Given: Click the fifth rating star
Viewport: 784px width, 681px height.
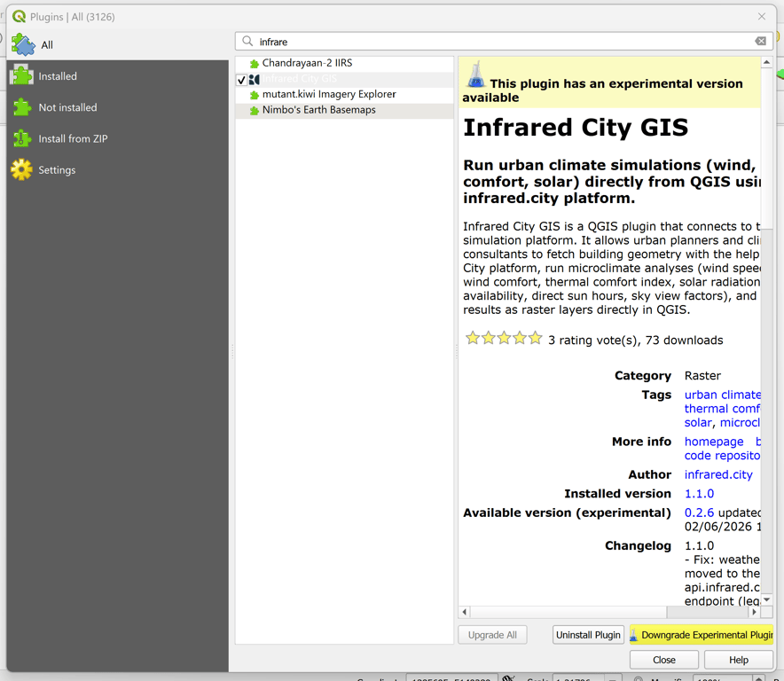Looking at the screenshot, I should [x=535, y=338].
